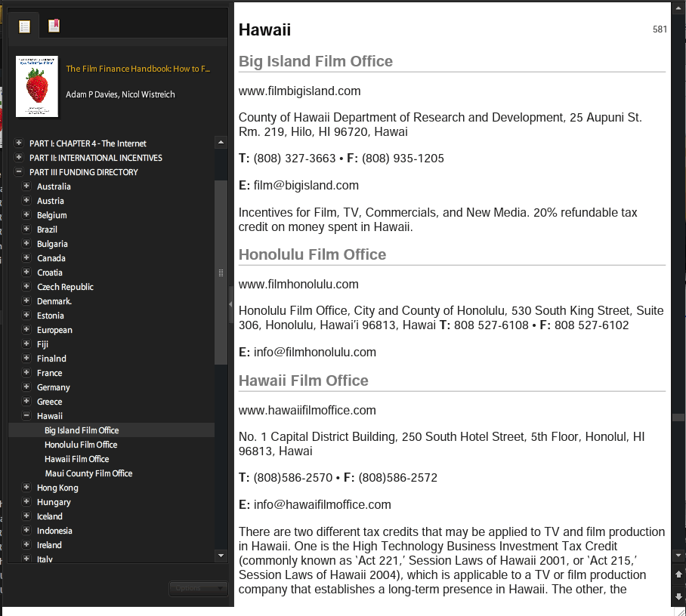This screenshot has width=686, height=616.
Task: Expand the Ireland entry
Action: pyautogui.click(x=26, y=545)
